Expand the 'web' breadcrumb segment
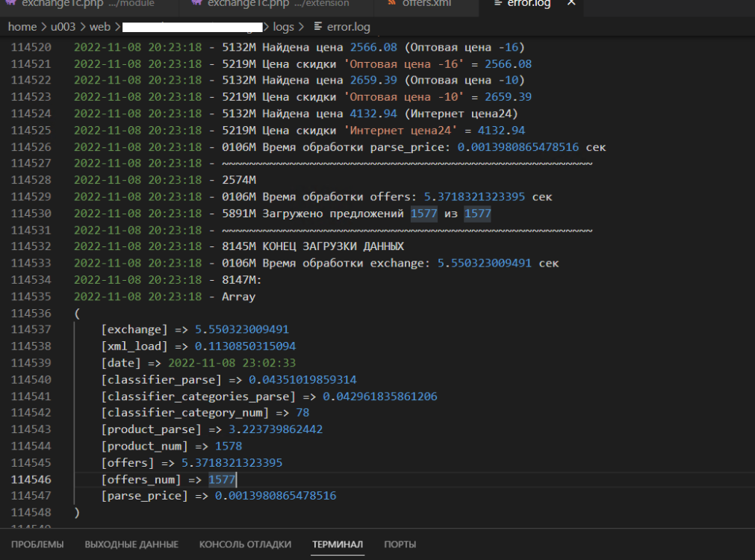Screen dimensions: 755x560 coord(100,27)
